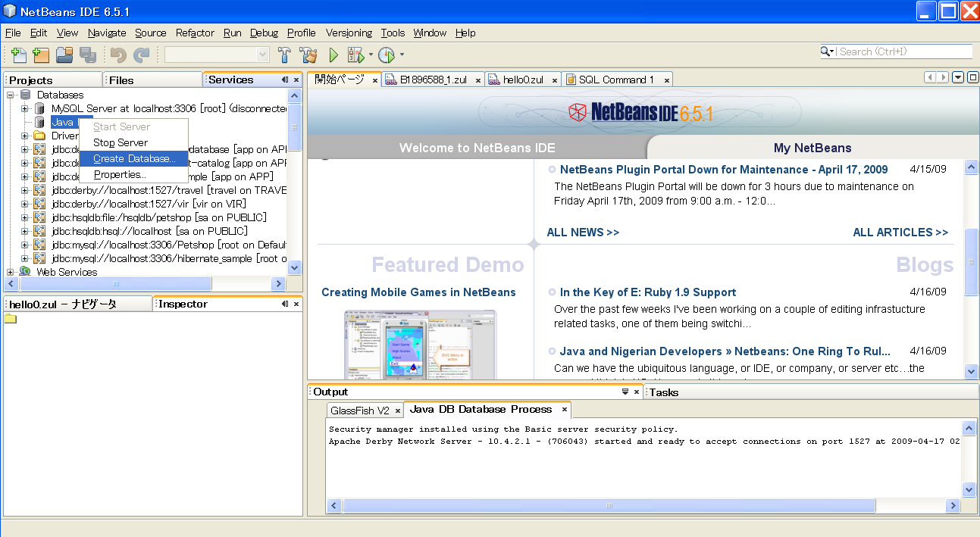Click the Web Services node icon
The height and width of the screenshot is (537, 980).
coord(26,272)
